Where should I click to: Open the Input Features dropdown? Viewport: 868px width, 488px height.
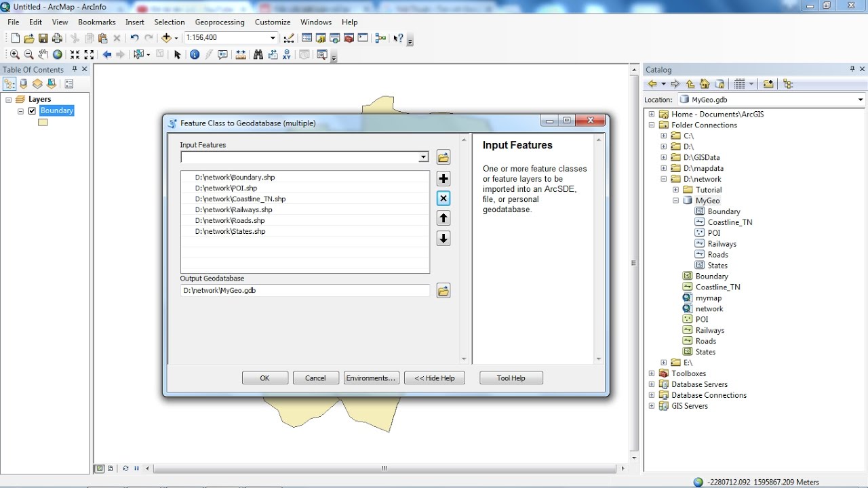point(424,157)
